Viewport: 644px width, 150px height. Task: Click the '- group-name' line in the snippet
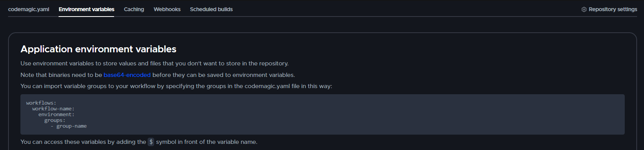point(69,126)
